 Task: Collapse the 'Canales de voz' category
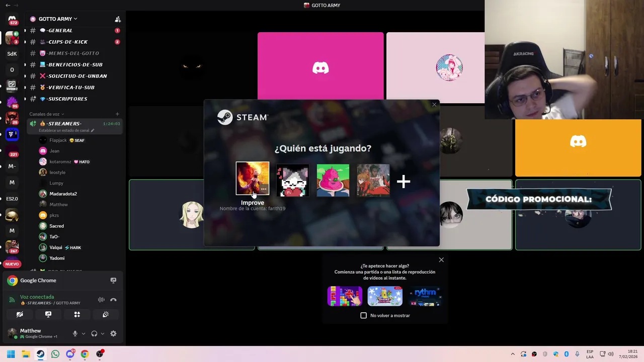point(46,114)
